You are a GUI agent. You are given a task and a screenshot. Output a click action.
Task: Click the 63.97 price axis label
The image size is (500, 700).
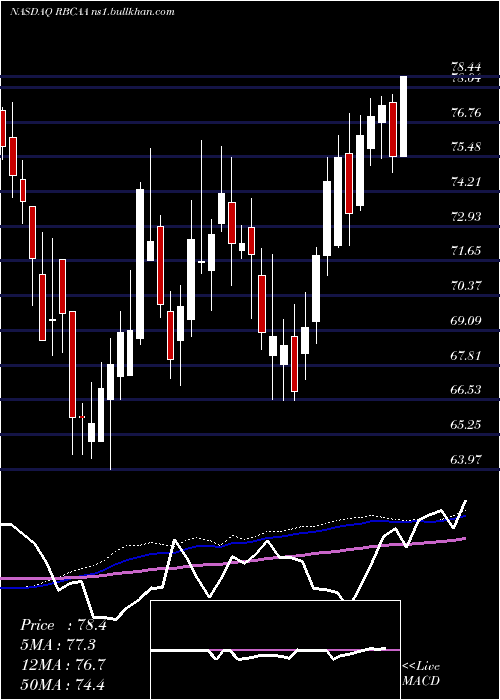click(x=466, y=459)
